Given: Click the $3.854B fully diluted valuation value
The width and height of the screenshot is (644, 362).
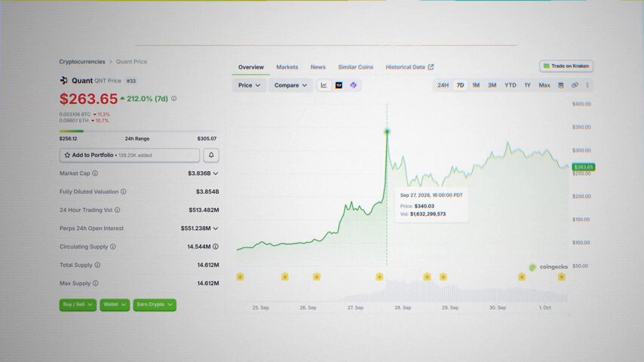Looking at the screenshot, I should point(207,192).
